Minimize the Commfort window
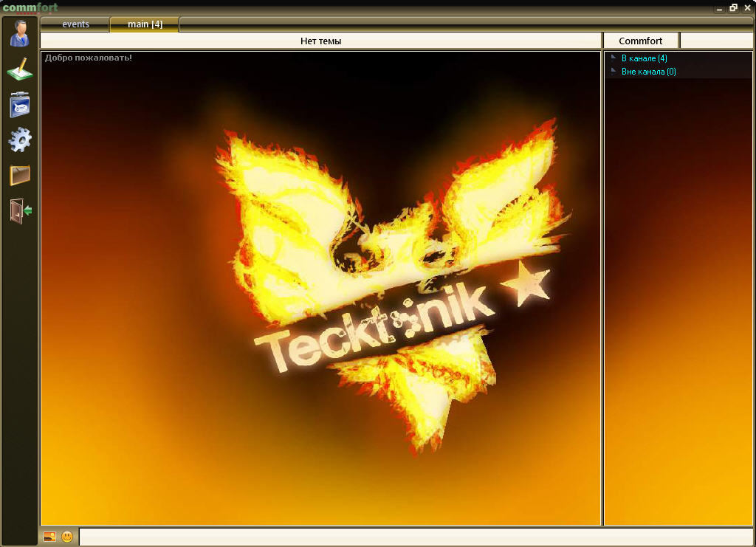Screen dimensions: 756x547 tap(719, 8)
